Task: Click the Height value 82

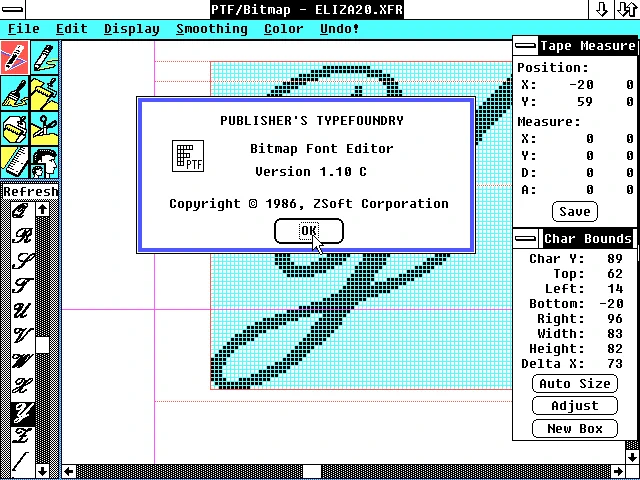Action: click(x=615, y=349)
